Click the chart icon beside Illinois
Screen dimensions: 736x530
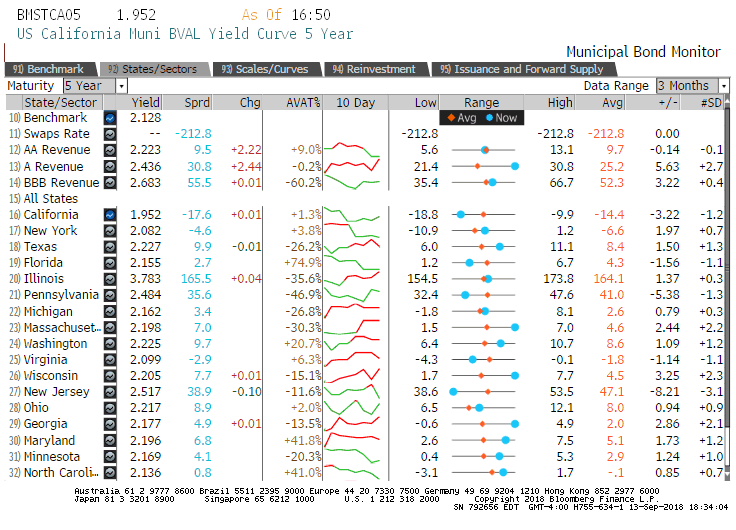[x=110, y=279]
